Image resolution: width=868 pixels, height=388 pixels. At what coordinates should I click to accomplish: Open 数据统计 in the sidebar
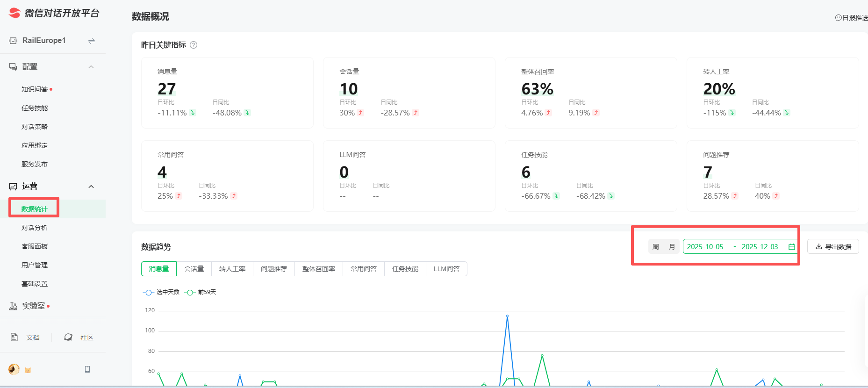tap(35, 209)
